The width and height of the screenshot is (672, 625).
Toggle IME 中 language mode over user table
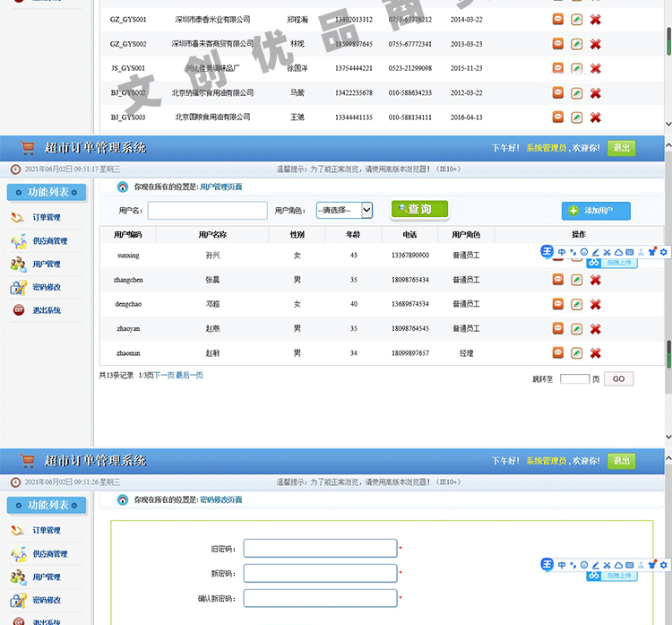point(562,252)
